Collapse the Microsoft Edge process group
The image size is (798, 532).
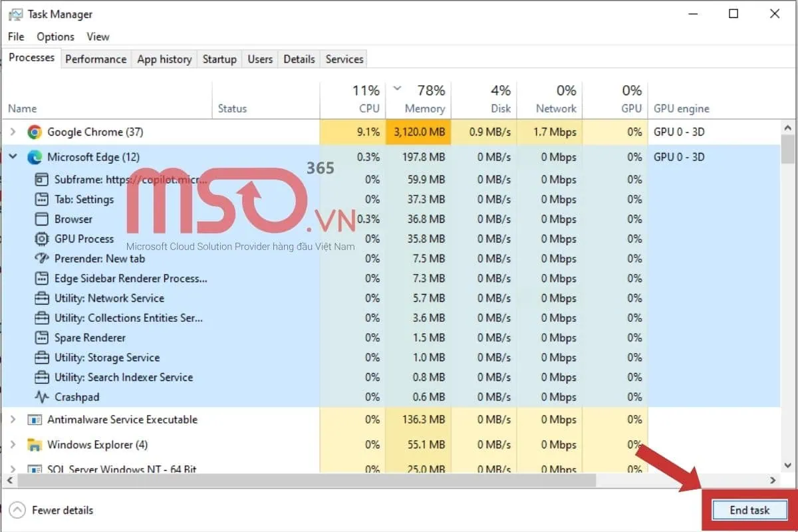(x=12, y=157)
